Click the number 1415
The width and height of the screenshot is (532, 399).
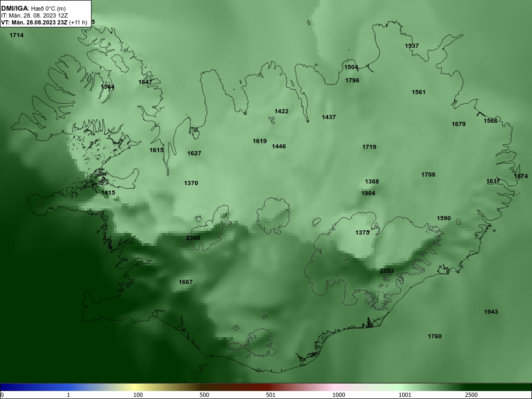point(108,193)
